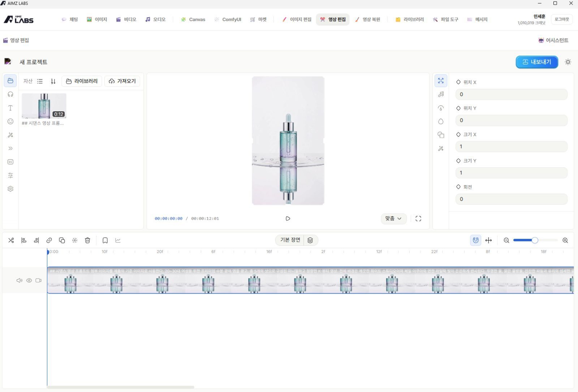Open the 비디오 tab
The width and height of the screenshot is (578, 392).
click(126, 20)
